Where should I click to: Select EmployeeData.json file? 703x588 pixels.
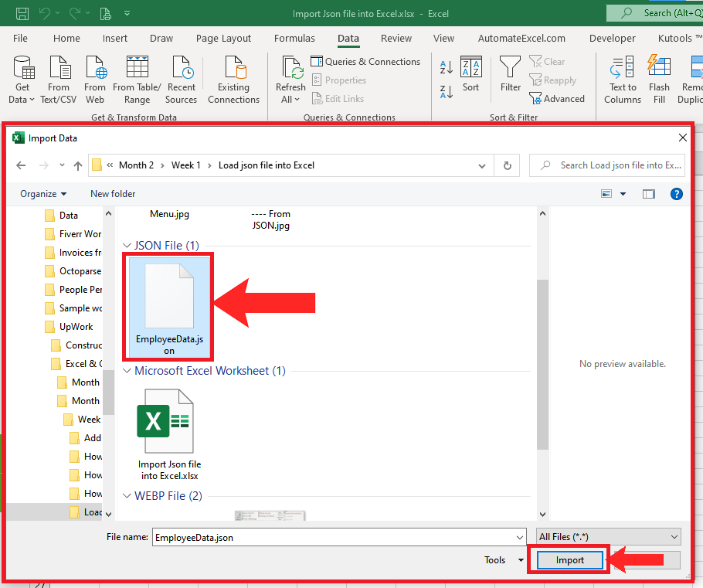pos(168,306)
